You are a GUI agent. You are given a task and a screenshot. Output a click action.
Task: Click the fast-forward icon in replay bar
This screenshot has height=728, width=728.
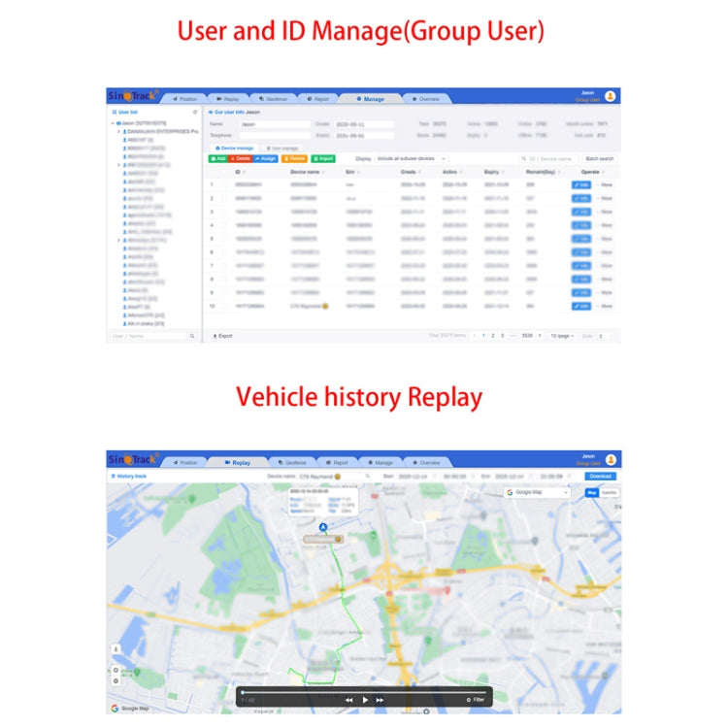click(x=381, y=699)
